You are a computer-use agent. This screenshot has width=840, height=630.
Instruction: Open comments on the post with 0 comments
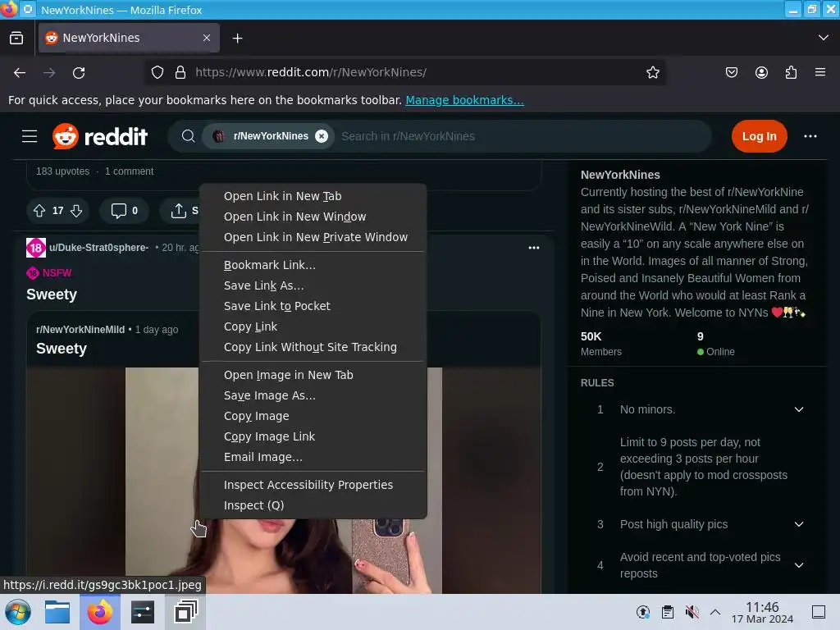(x=125, y=211)
